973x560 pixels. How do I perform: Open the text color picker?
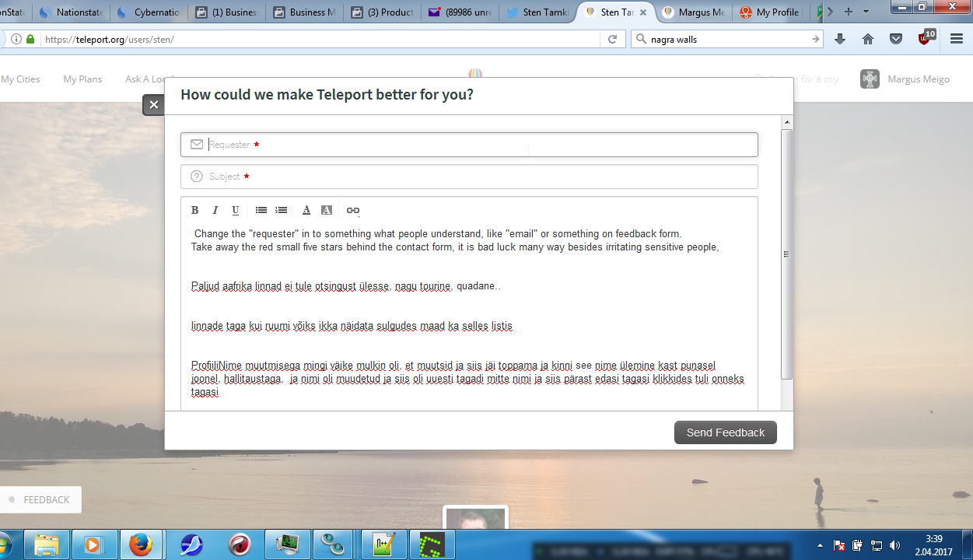point(306,210)
